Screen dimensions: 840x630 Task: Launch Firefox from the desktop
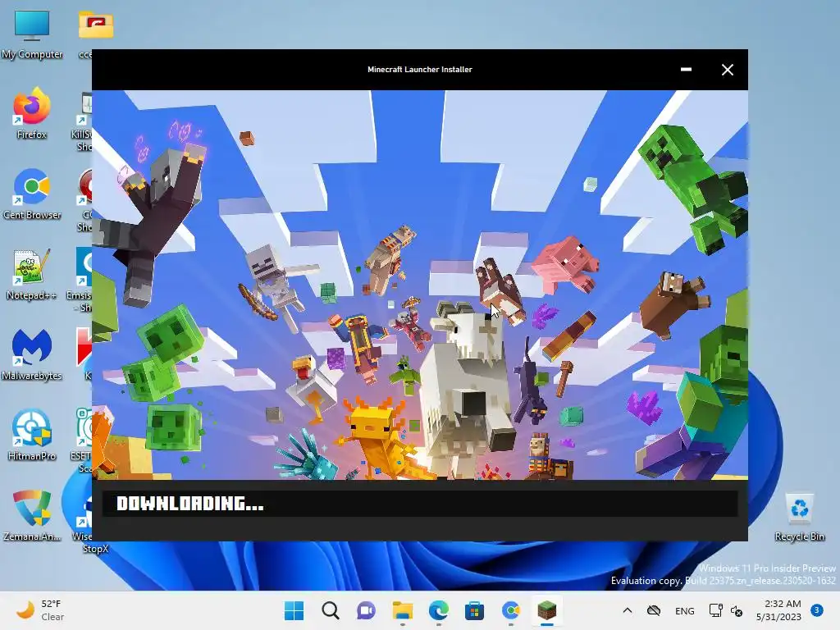[32, 114]
